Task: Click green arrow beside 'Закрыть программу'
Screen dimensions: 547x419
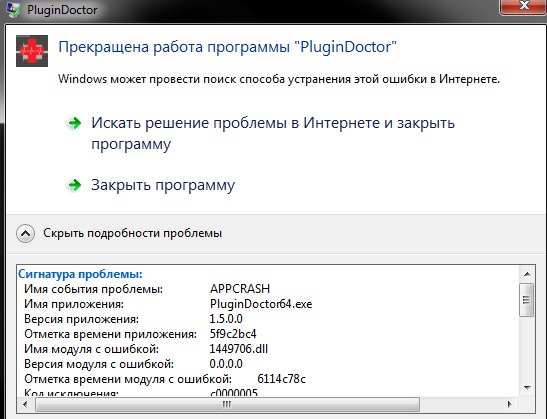Action: (x=74, y=185)
